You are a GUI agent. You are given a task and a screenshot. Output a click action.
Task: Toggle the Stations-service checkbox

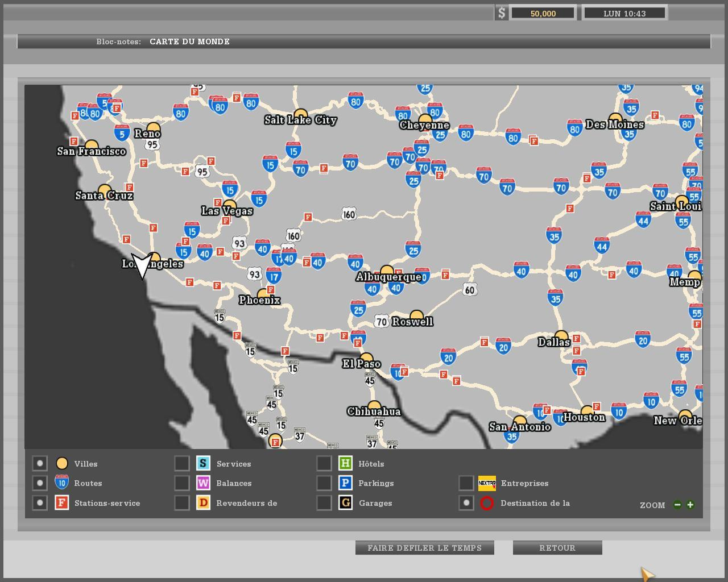pos(40,503)
